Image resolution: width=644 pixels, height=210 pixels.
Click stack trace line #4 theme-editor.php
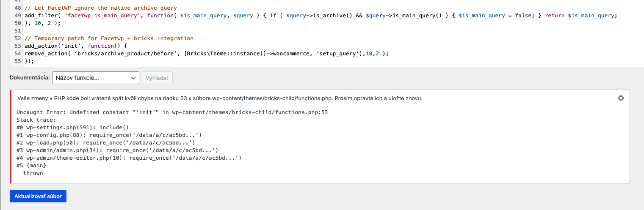[x=129, y=158]
